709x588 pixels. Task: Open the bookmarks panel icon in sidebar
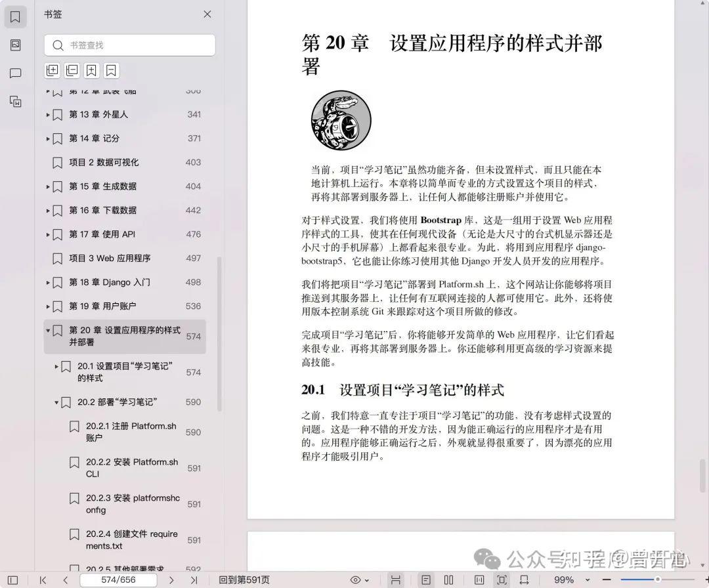16,16
